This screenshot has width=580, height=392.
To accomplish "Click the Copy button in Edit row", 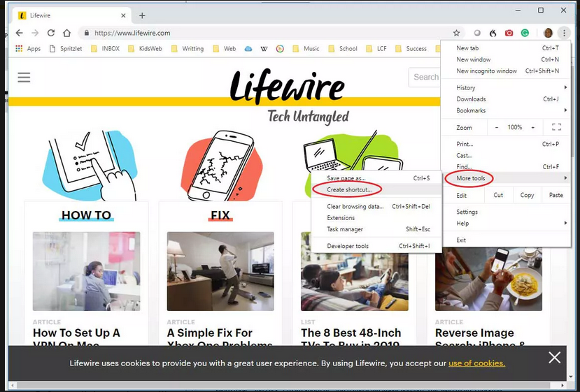I will 527,195.
